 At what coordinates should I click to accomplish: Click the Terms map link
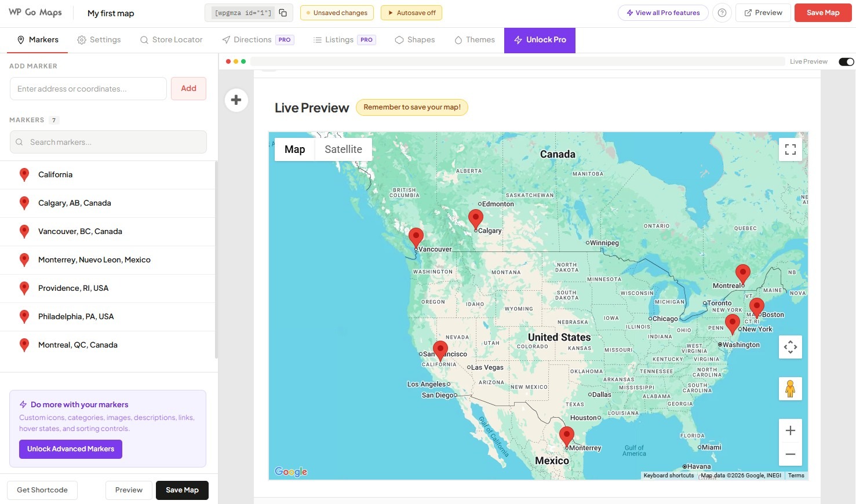click(796, 476)
